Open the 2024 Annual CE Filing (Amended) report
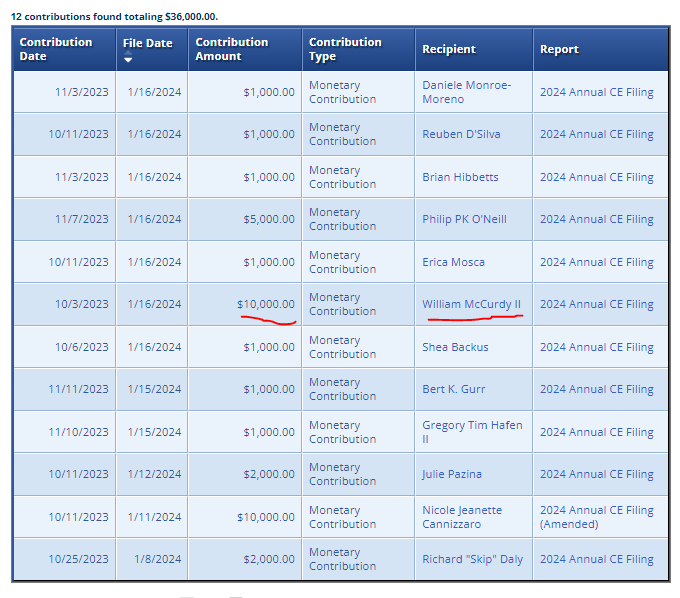 596,517
